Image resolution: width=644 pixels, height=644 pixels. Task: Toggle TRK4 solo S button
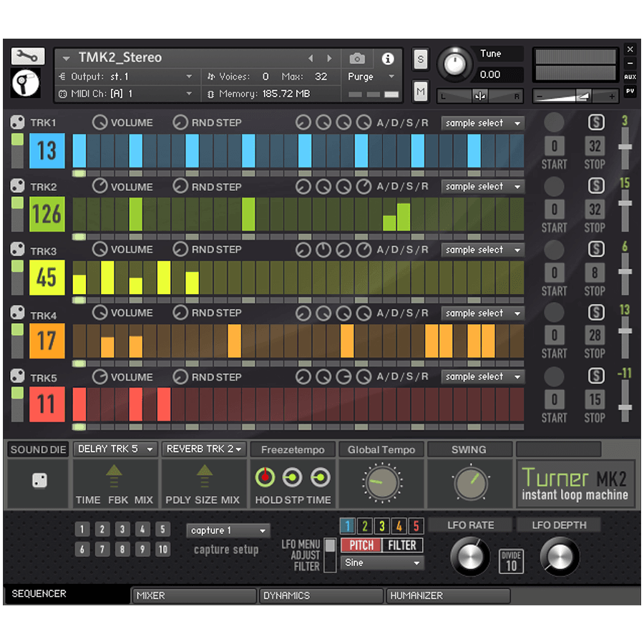point(596,313)
